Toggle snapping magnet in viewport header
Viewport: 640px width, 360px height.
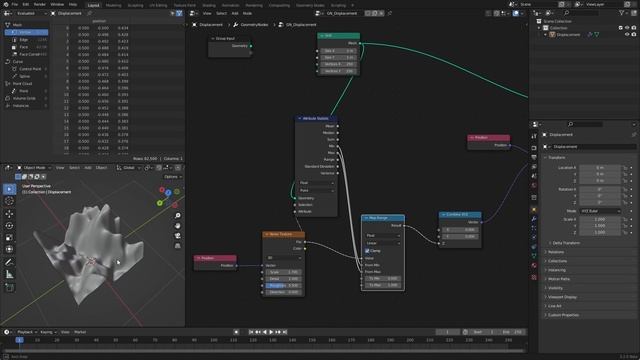[159, 168]
